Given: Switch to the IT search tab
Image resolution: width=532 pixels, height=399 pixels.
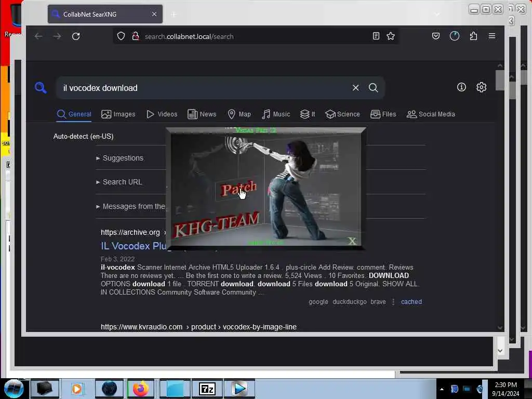Looking at the screenshot, I should (x=308, y=114).
